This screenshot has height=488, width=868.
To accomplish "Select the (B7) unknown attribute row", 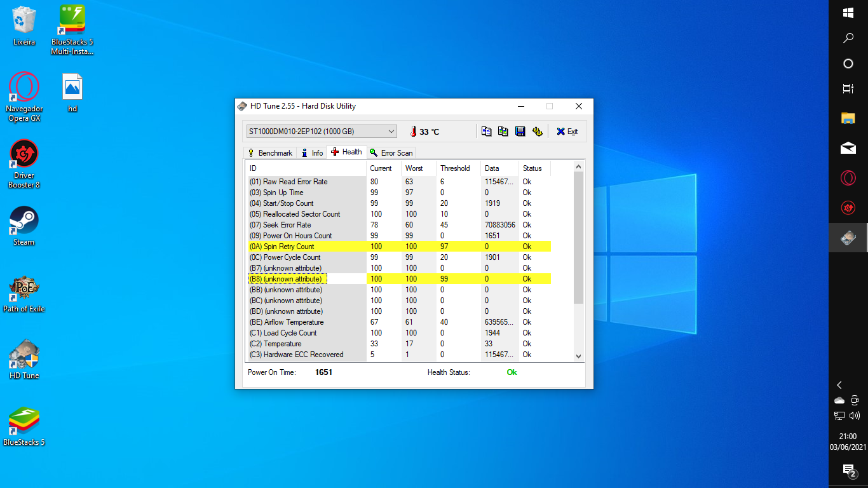I will (x=398, y=268).
